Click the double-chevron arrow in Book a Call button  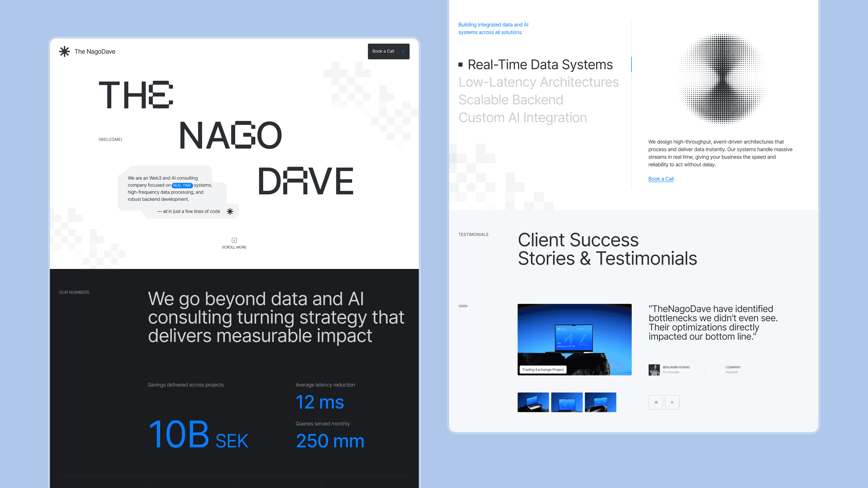[x=403, y=52]
